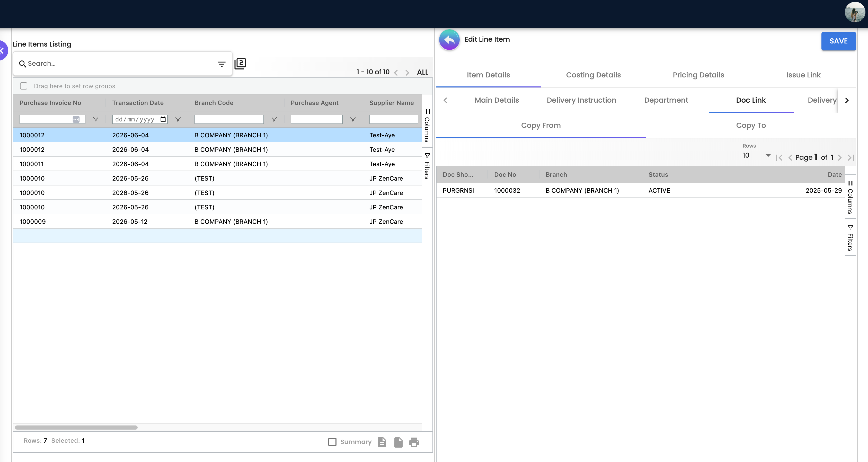
Task: Go to previous page in Doc Link grid
Action: click(x=790, y=158)
